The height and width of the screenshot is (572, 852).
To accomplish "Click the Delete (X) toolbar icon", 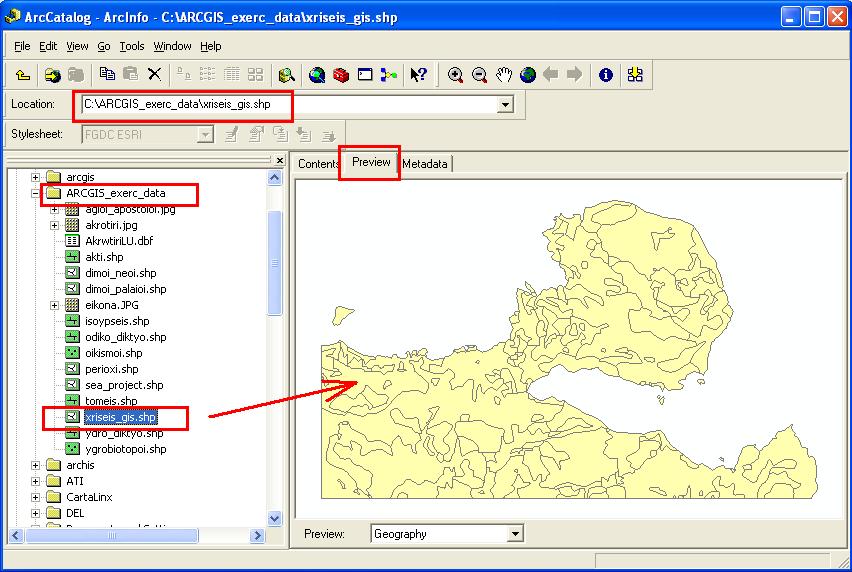I will click(155, 74).
